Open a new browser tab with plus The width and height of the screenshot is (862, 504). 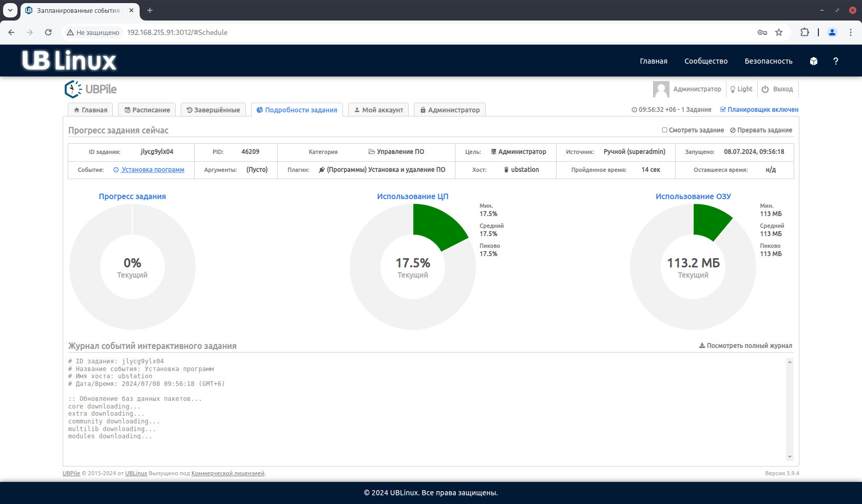pos(150,10)
